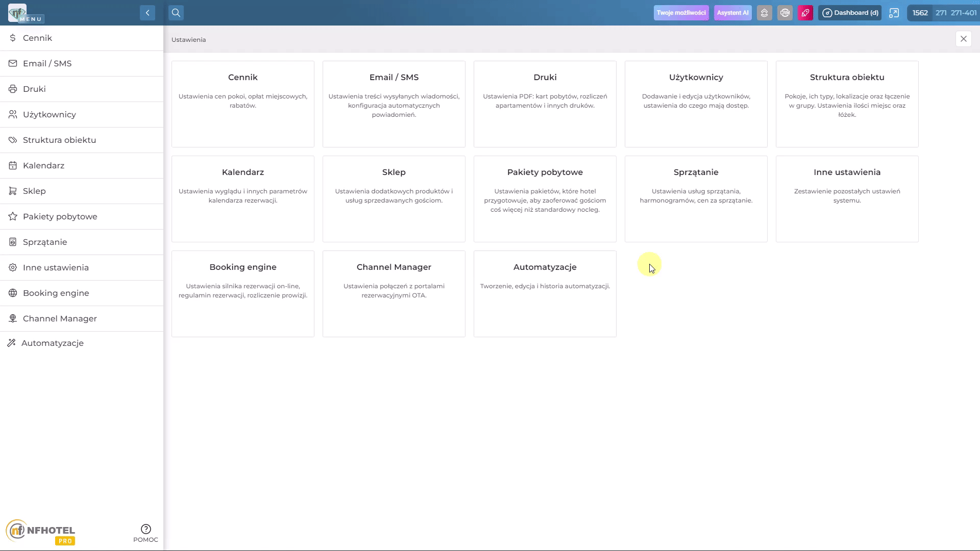Launch Asystent AI
The width and height of the screenshot is (980, 551).
click(x=732, y=13)
